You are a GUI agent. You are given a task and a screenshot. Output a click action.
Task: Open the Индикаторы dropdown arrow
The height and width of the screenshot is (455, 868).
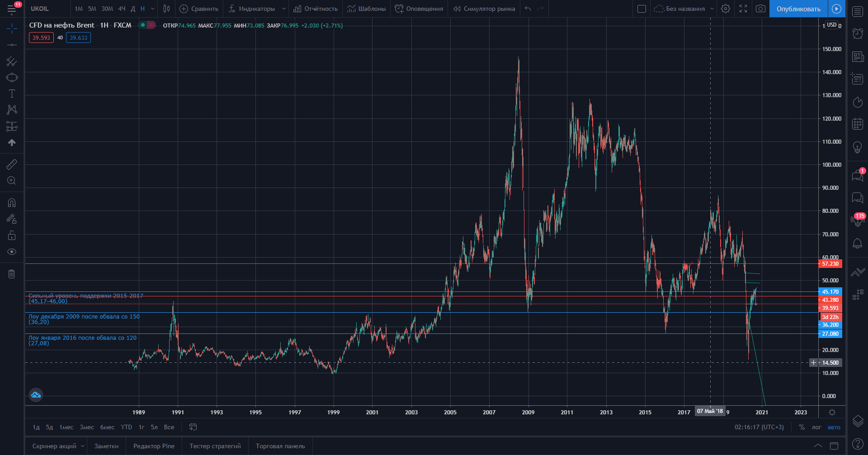(x=283, y=9)
